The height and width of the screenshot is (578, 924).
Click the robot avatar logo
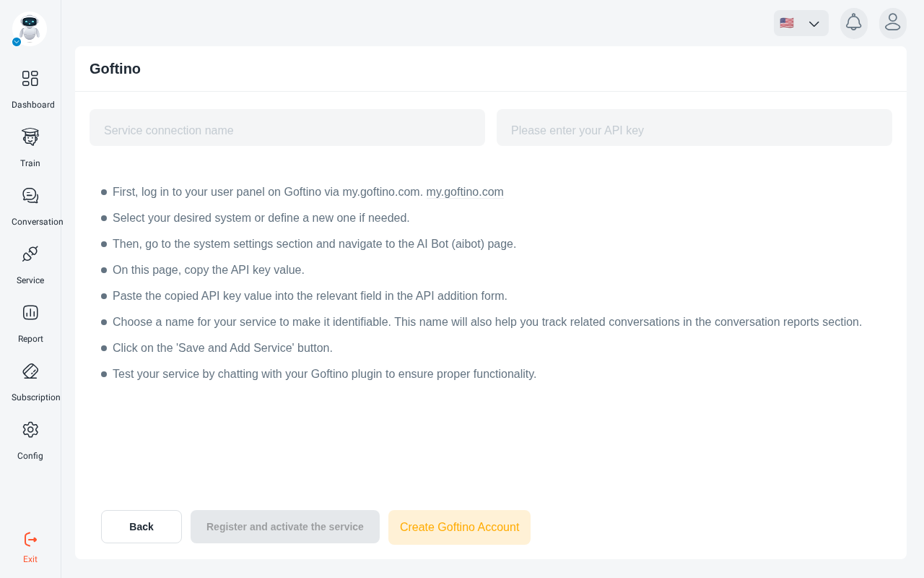[x=30, y=29]
